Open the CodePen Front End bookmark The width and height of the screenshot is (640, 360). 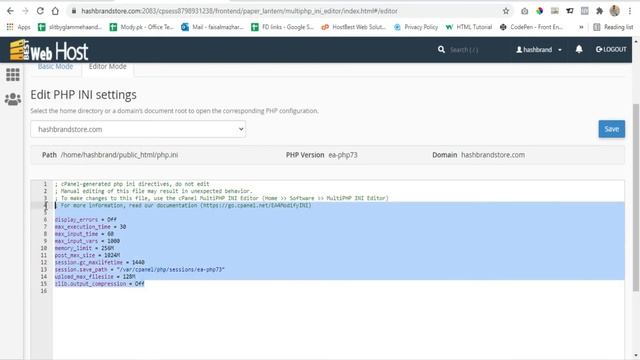click(x=531, y=27)
